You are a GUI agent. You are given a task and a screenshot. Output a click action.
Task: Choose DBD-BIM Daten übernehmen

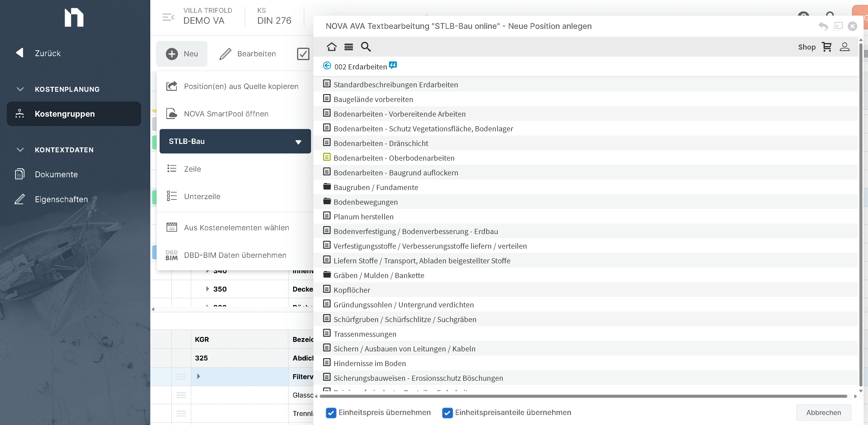point(235,255)
